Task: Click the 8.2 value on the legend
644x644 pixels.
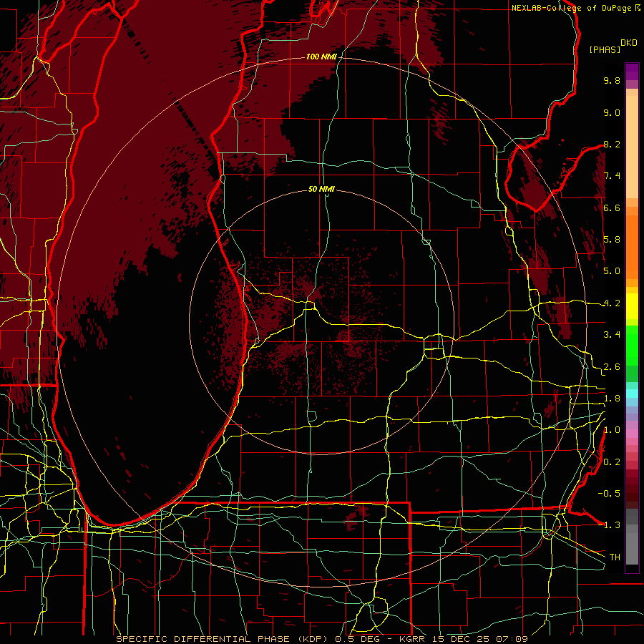Action: (612, 145)
